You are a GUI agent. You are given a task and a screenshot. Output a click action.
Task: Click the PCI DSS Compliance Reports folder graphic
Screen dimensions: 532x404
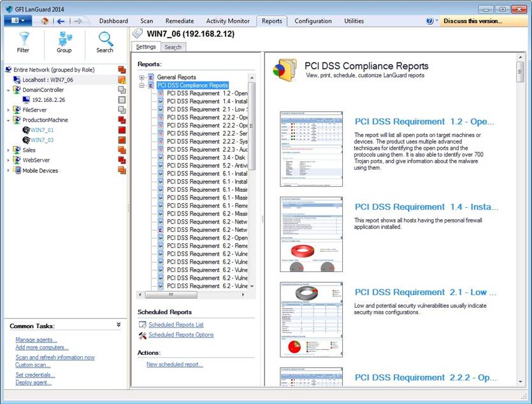click(x=285, y=70)
